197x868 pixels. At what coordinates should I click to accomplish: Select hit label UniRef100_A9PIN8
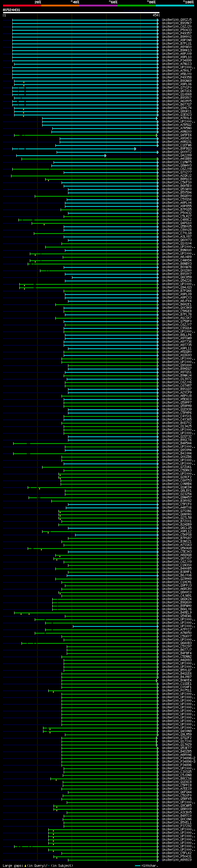(176, 40)
